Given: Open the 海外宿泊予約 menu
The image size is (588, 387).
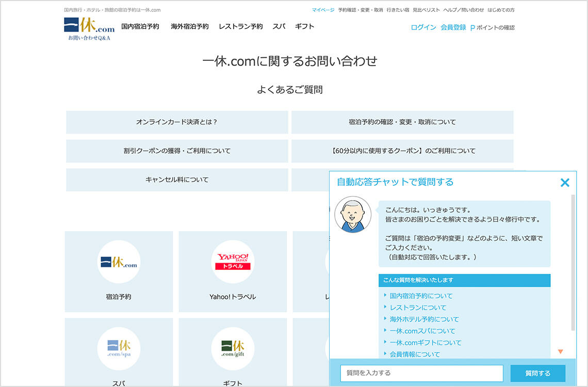Looking at the screenshot, I should point(190,26).
